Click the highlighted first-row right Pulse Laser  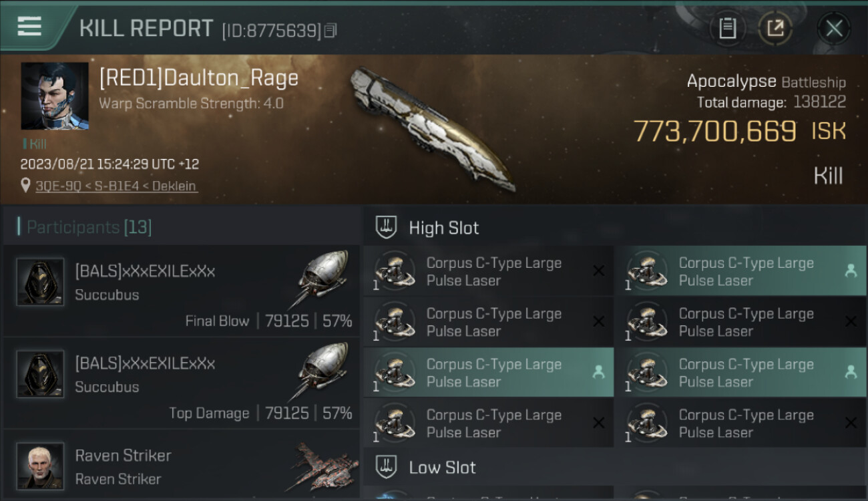click(x=740, y=271)
